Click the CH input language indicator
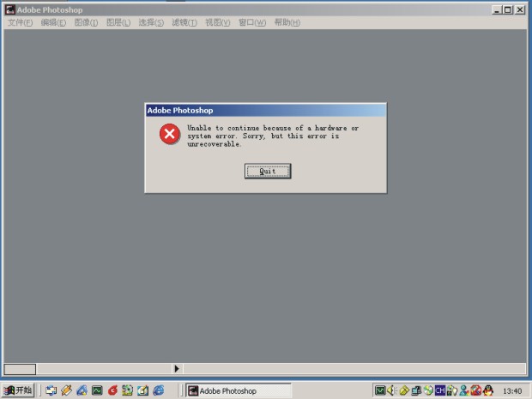The width and height of the screenshot is (532, 399). point(439,390)
